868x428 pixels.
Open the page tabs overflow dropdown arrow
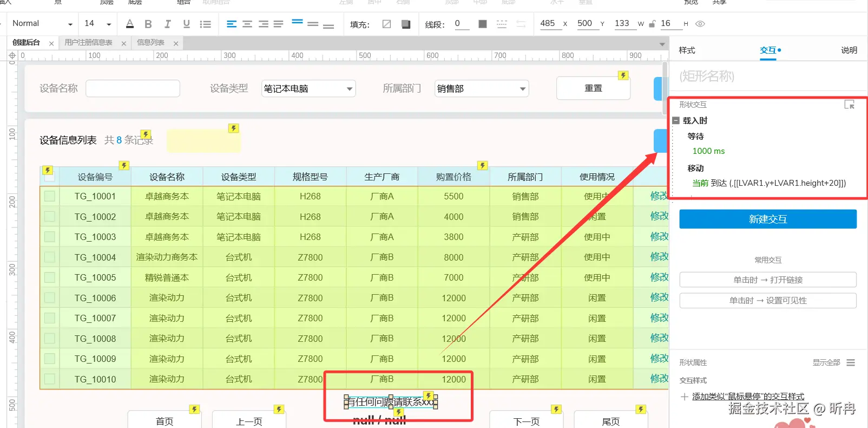pos(662,44)
